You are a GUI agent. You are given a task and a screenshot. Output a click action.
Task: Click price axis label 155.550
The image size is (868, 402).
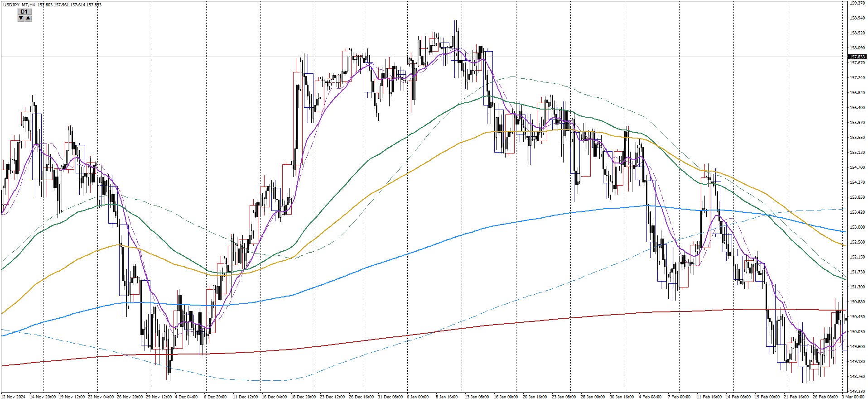857,138
